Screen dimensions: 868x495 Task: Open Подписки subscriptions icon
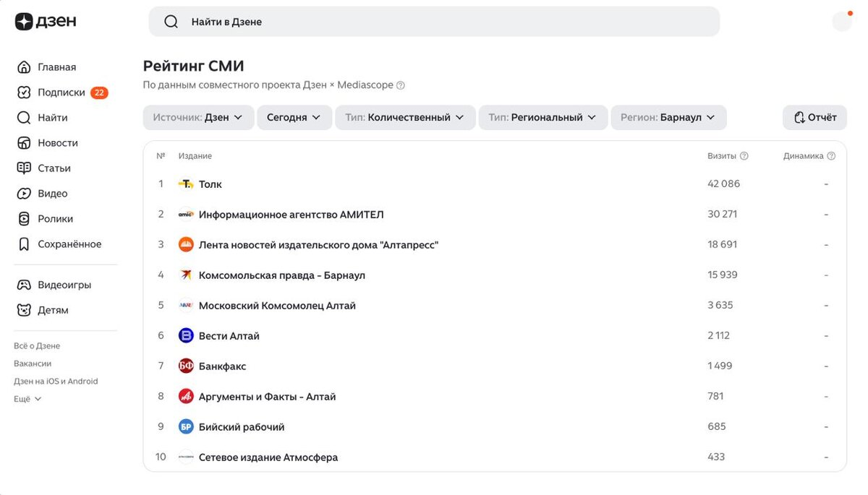click(x=25, y=92)
